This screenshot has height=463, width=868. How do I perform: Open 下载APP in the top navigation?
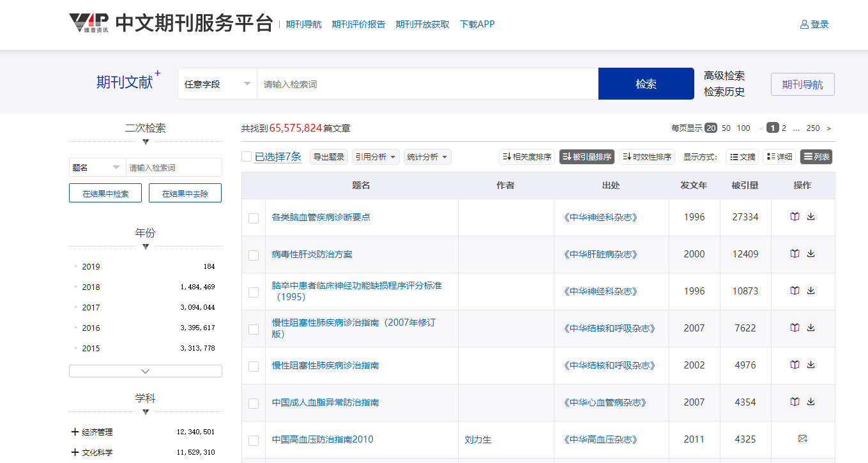[x=477, y=24]
